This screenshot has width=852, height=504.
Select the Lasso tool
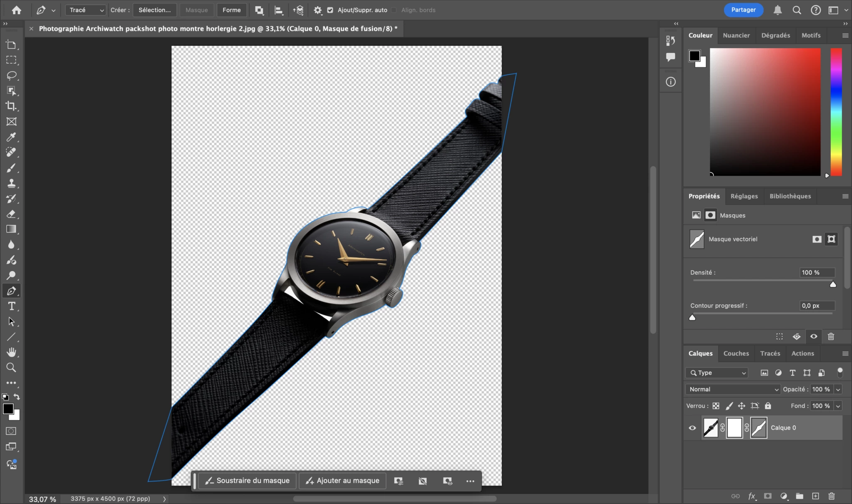point(11,75)
